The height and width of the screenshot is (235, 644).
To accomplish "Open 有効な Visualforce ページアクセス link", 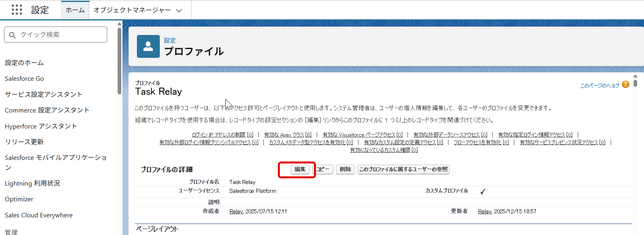I will click(363, 135).
